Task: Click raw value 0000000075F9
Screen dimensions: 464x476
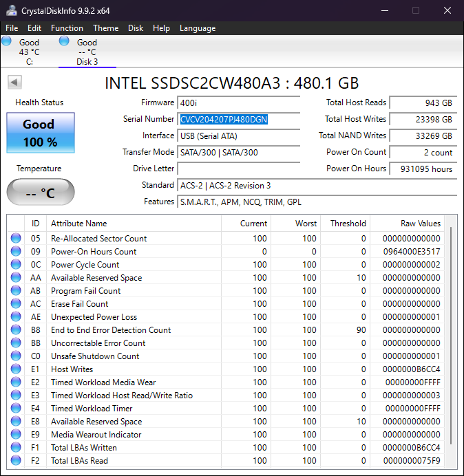Action: coord(412,460)
